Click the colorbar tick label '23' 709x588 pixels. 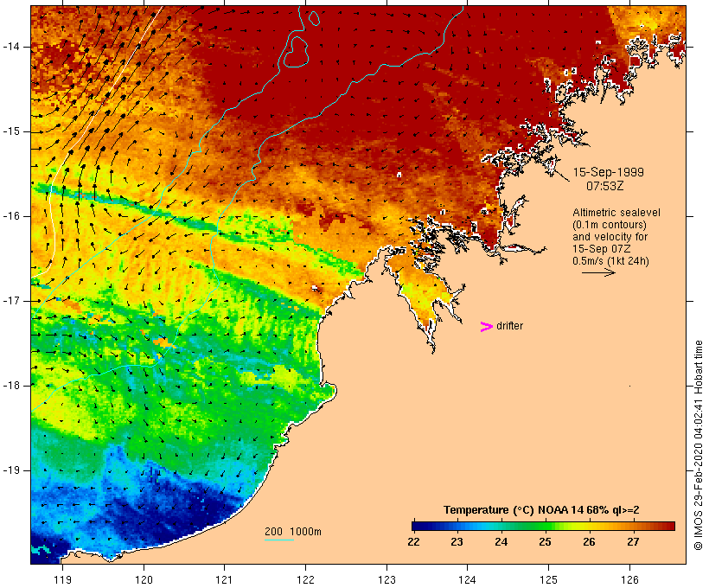point(457,542)
